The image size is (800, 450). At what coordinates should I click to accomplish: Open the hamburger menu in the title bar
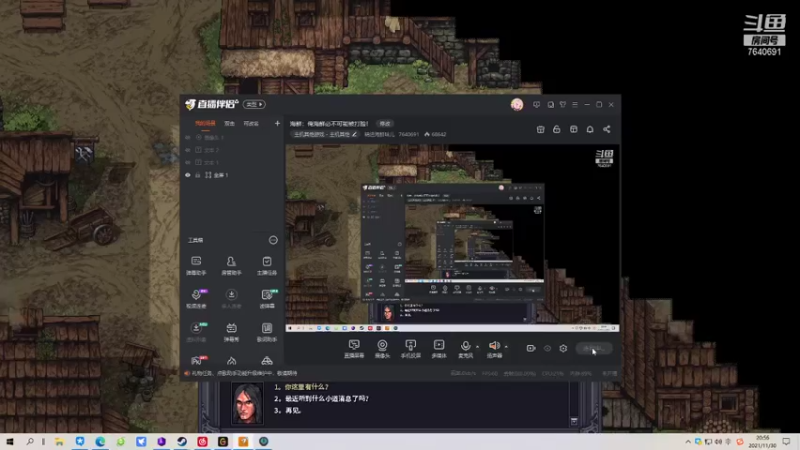(575, 105)
